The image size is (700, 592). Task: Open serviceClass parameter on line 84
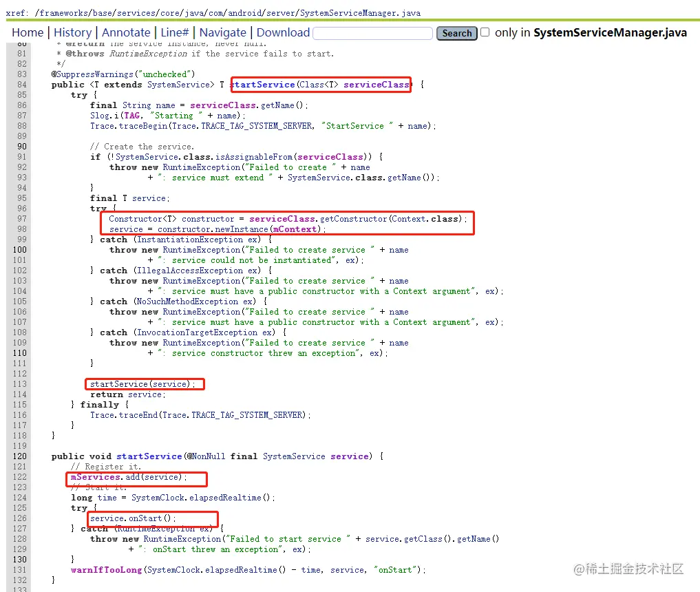coord(376,85)
